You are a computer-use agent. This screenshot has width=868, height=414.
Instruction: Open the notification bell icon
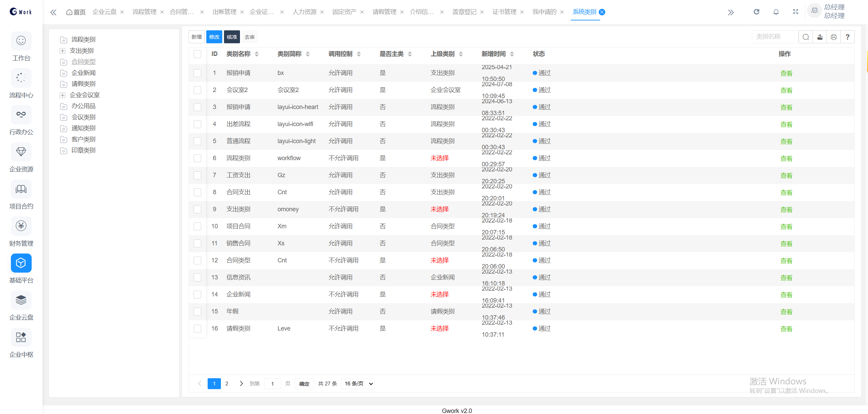(x=776, y=12)
